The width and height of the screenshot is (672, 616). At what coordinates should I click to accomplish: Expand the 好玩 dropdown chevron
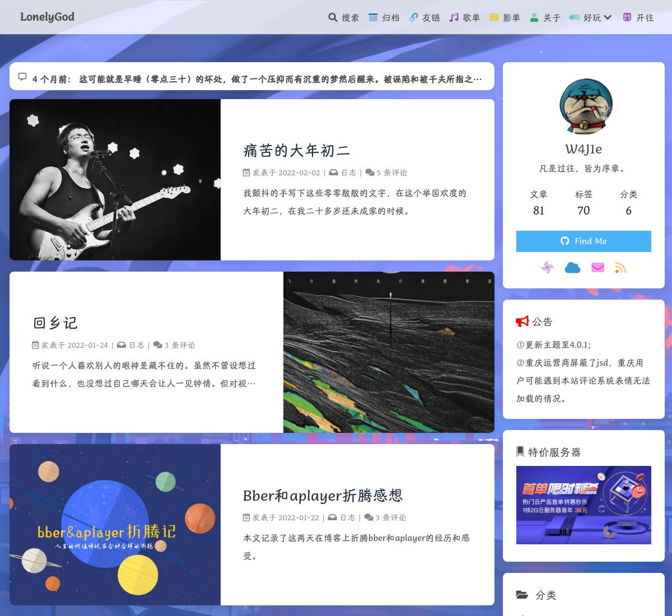click(x=608, y=17)
